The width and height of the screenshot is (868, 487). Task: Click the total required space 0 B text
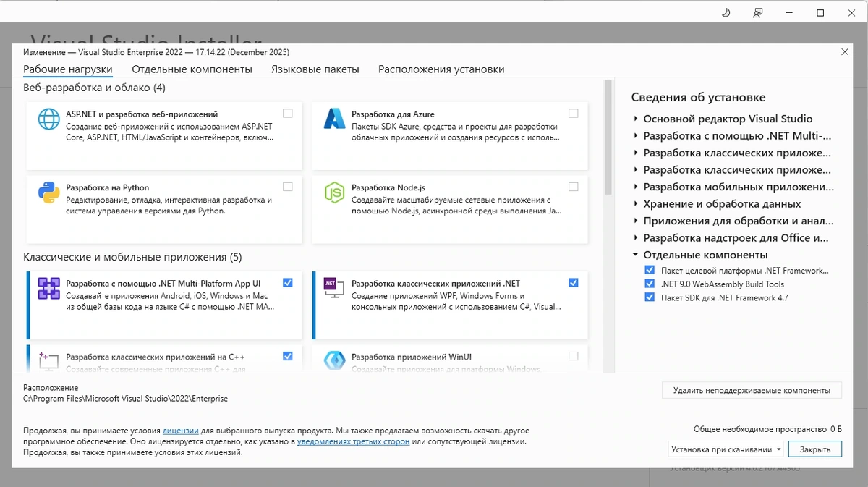tap(767, 429)
